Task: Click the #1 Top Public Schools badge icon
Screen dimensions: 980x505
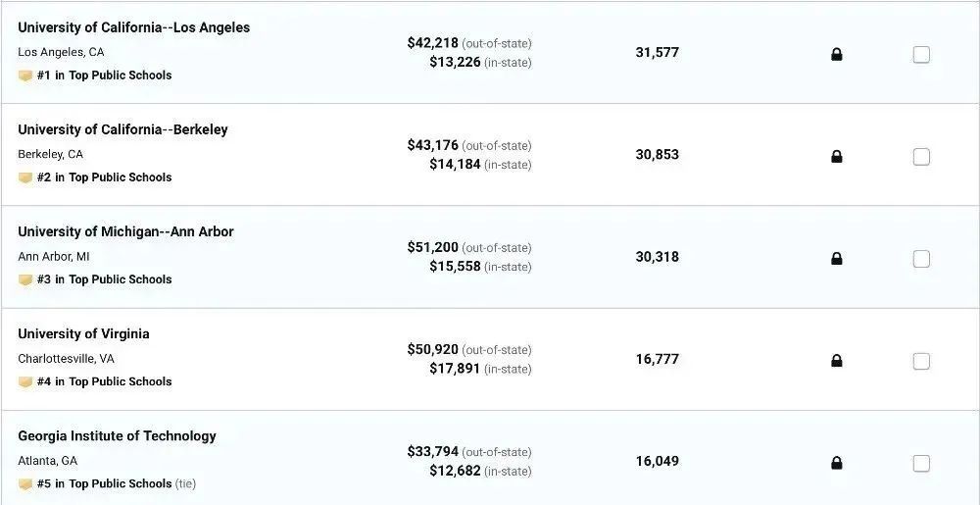Action: tap(25, 76)
